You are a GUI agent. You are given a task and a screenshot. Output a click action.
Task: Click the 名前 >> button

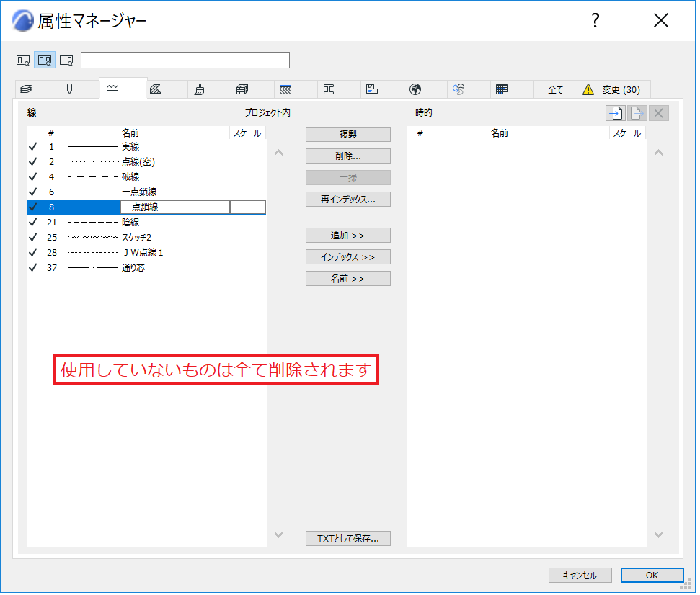coord(347,279)
